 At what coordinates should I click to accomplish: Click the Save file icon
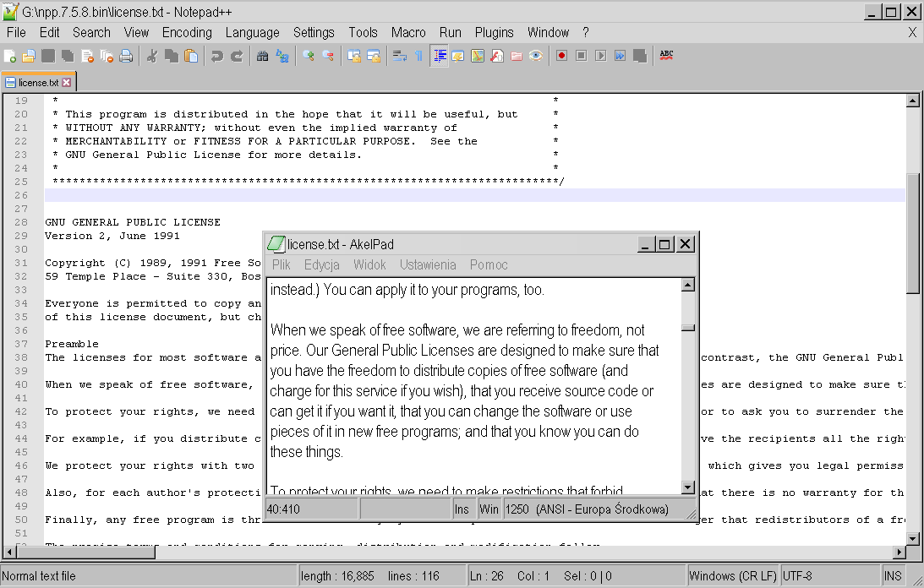pyautogui.click(x=48, y=56)
